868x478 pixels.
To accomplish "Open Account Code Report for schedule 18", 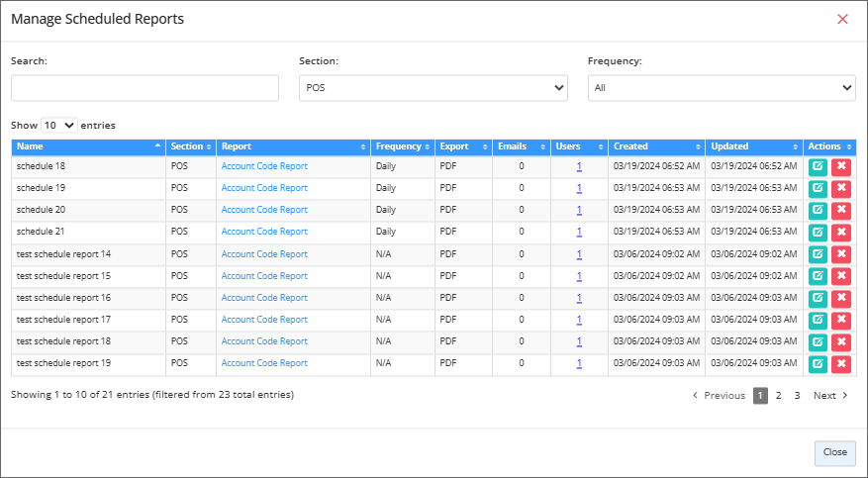I will pos(264,166).
